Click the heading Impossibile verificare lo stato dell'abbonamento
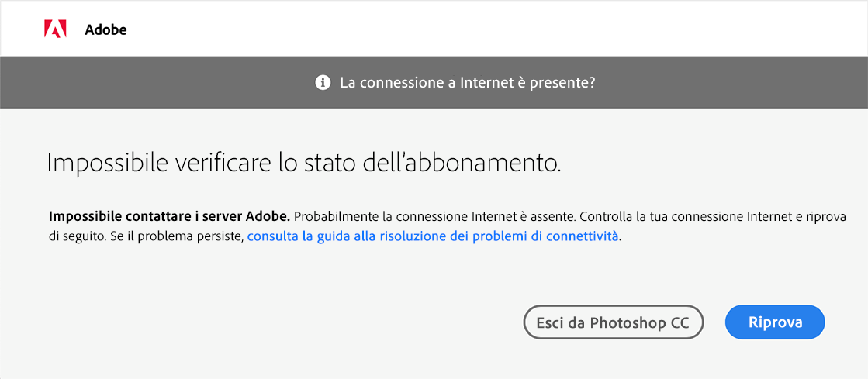This screenshot has width=868, height=379. coord(303,164)
